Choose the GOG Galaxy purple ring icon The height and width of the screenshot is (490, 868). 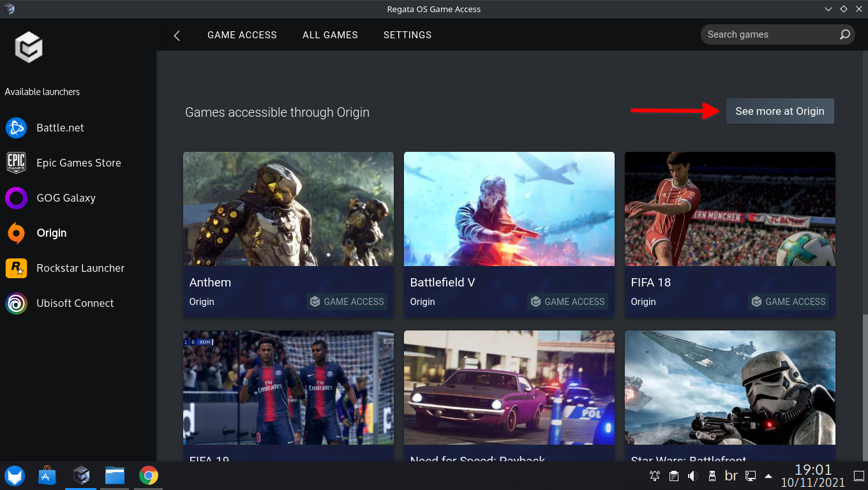point(16,198)
